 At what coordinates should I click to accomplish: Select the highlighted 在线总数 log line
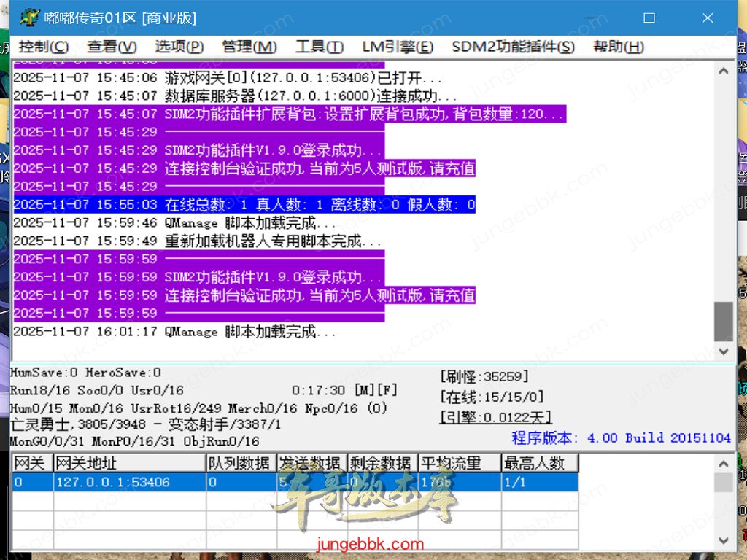point(244,205)
